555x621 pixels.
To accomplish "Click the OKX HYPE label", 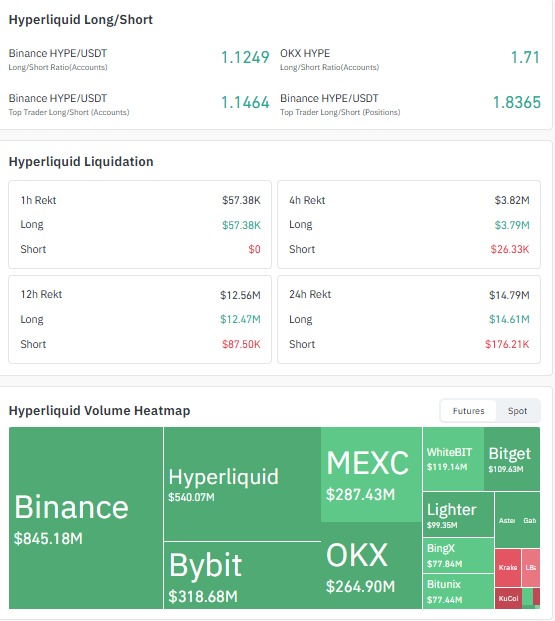I will (305, 53).
